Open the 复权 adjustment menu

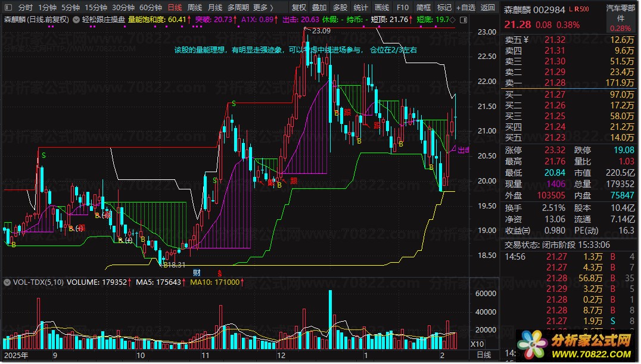[x=299, y=7]
